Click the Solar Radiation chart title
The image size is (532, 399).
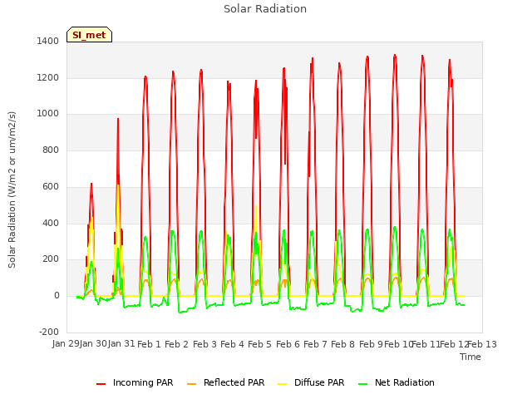[265, 9]
